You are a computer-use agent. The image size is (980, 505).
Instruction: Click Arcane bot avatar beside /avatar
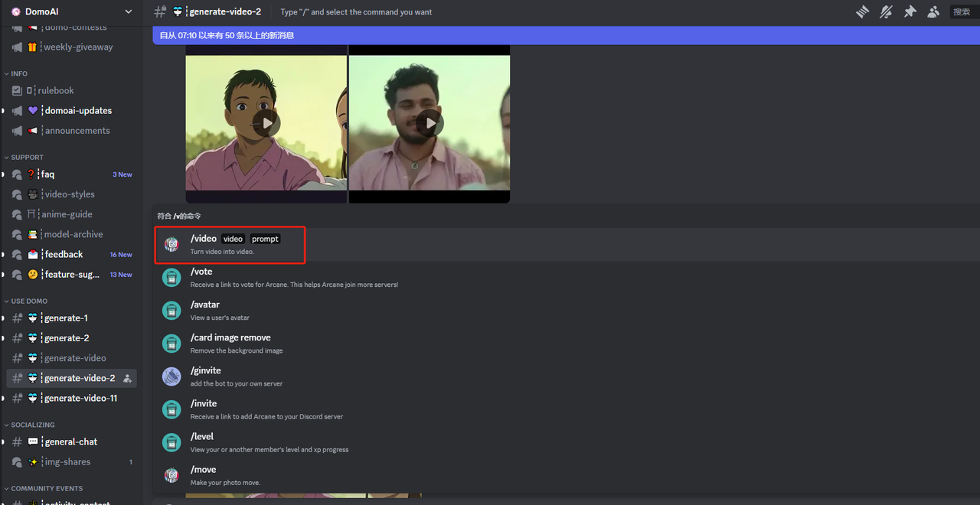pos(171,311)
